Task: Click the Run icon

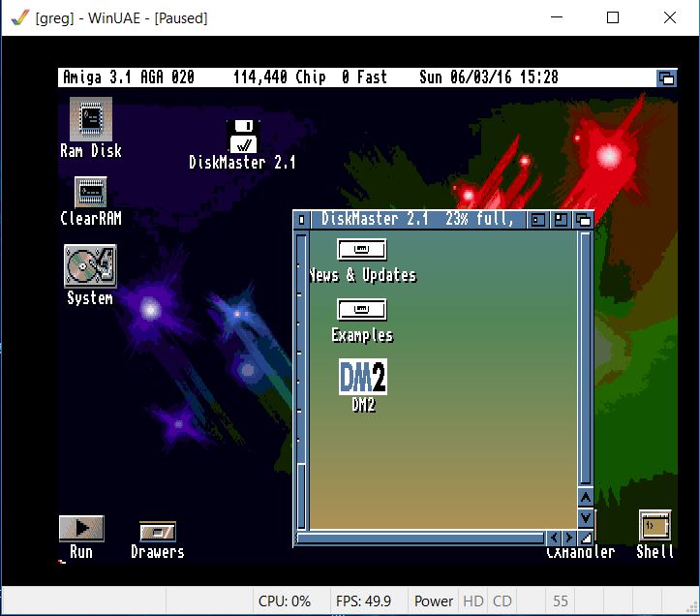Action: pos(81,528)
